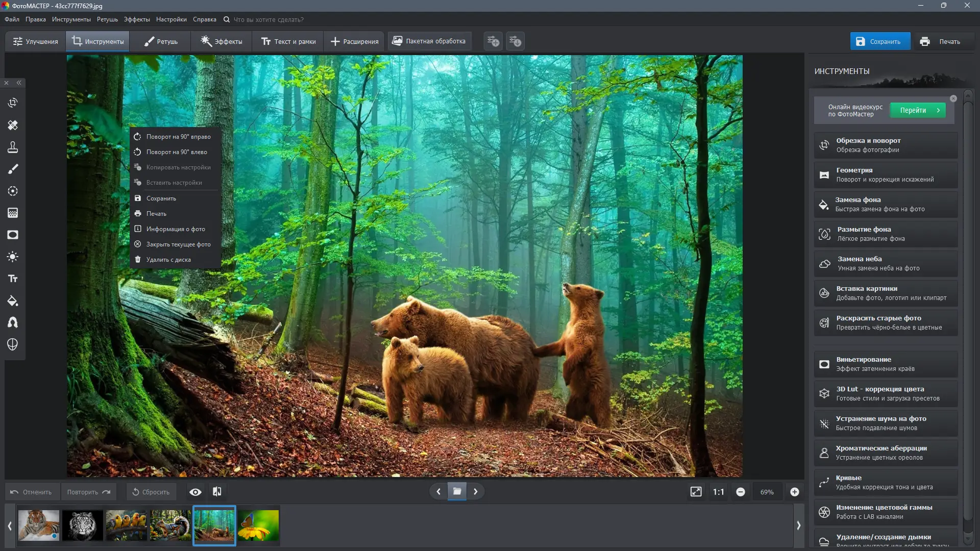Select the vignette tool in left sidebar
Viewport: 980px width, 551px height.
13,235
